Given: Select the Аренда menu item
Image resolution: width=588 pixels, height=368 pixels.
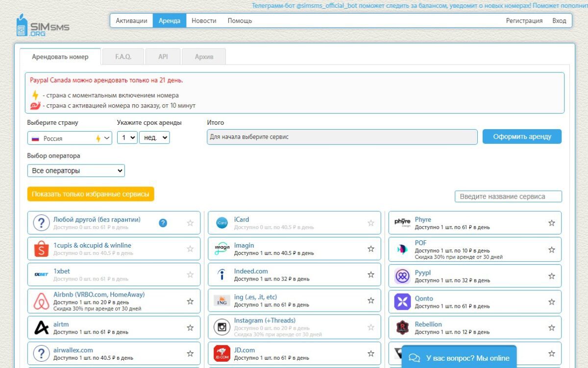Looking at the screenshot, I should click(x=170, y=21).
